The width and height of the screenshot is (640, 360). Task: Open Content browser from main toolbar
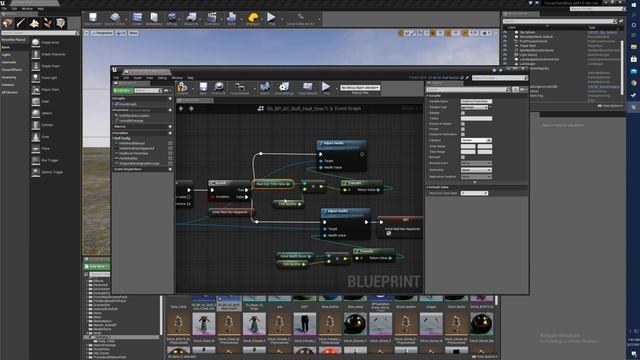[x=137, y=19]
